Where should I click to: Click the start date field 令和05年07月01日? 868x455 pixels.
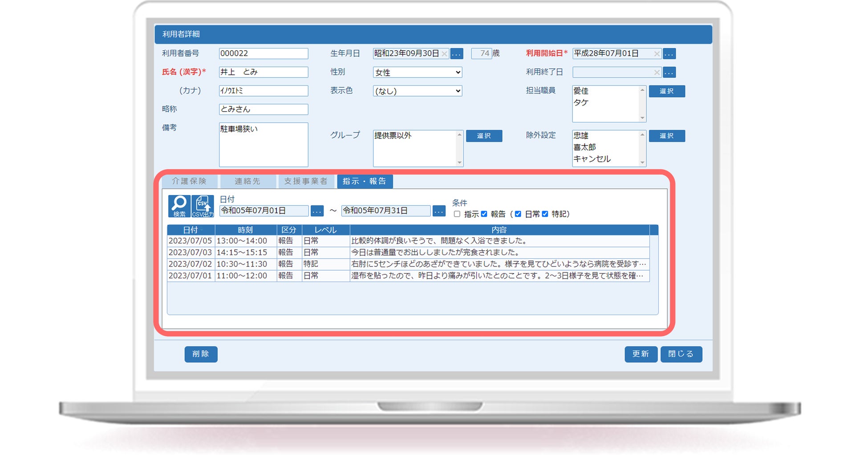(264, 211)
